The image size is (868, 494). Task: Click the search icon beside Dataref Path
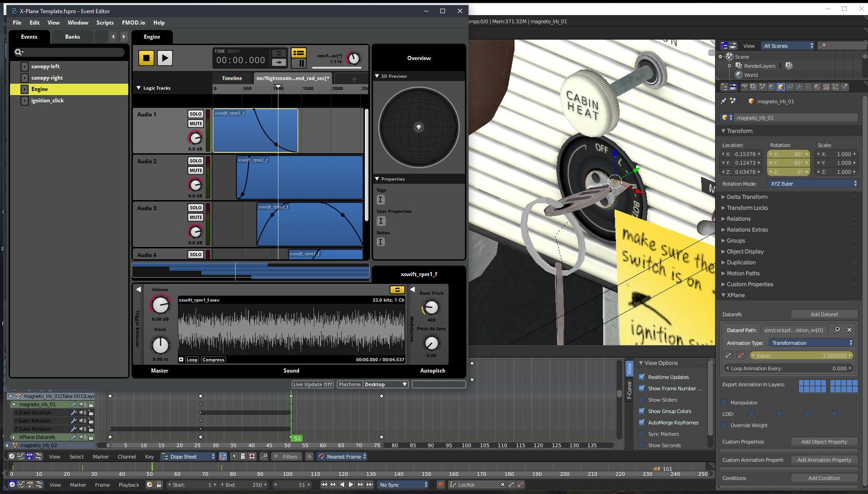pos(837,330)
